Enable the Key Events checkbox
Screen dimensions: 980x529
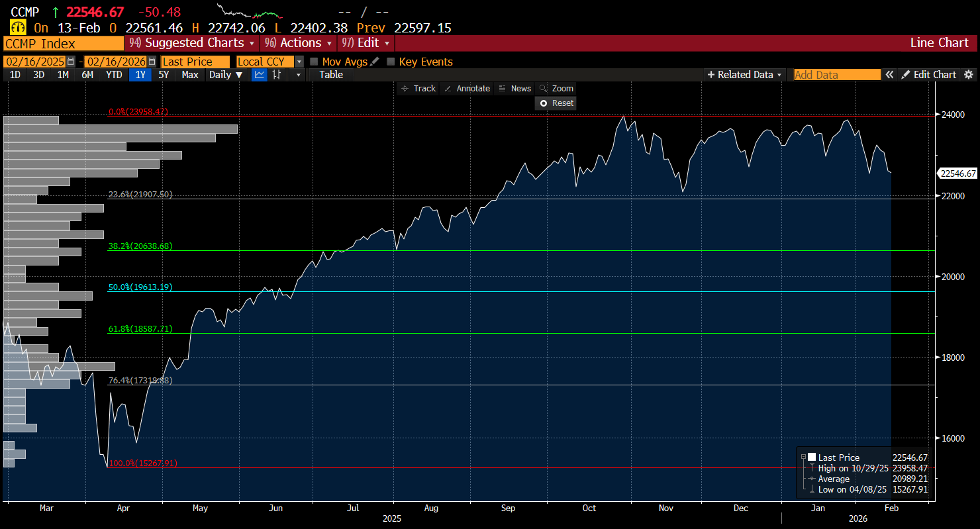point(391,62)
